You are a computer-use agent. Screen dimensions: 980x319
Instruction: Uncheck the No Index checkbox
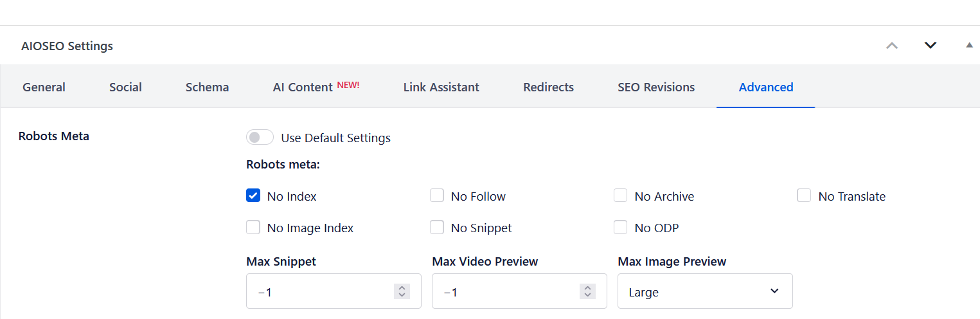(x=253, y=196)
